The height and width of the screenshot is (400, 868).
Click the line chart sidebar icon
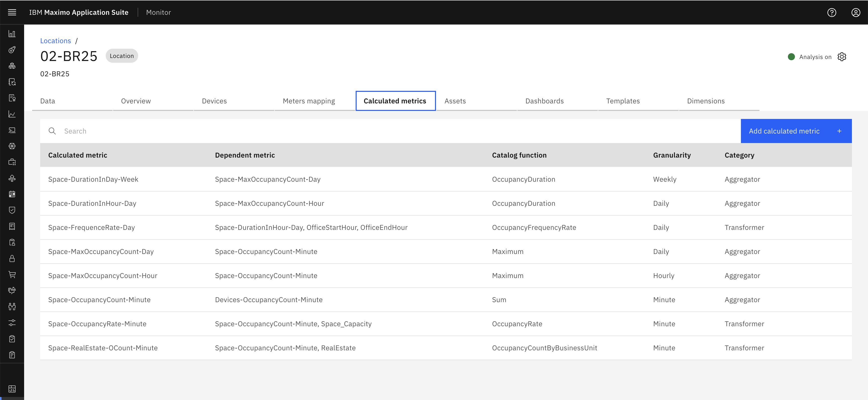12,114
